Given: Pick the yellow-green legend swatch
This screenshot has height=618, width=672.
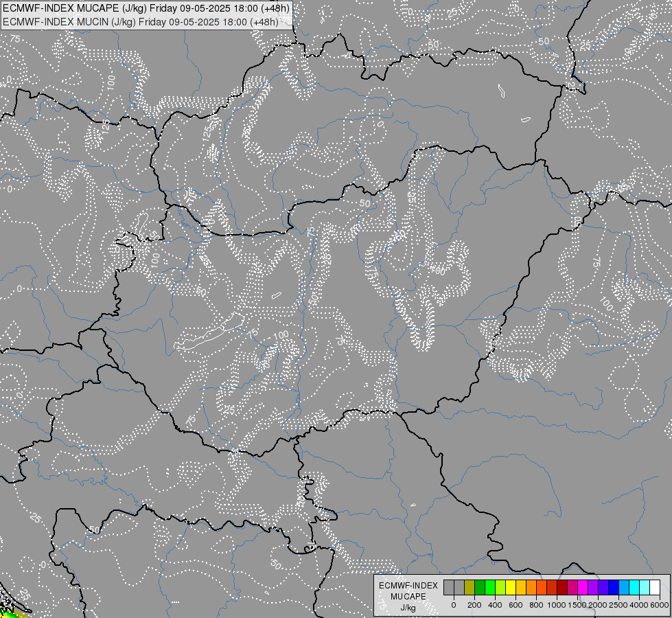Looking at the screenshot, I should 500,587.
